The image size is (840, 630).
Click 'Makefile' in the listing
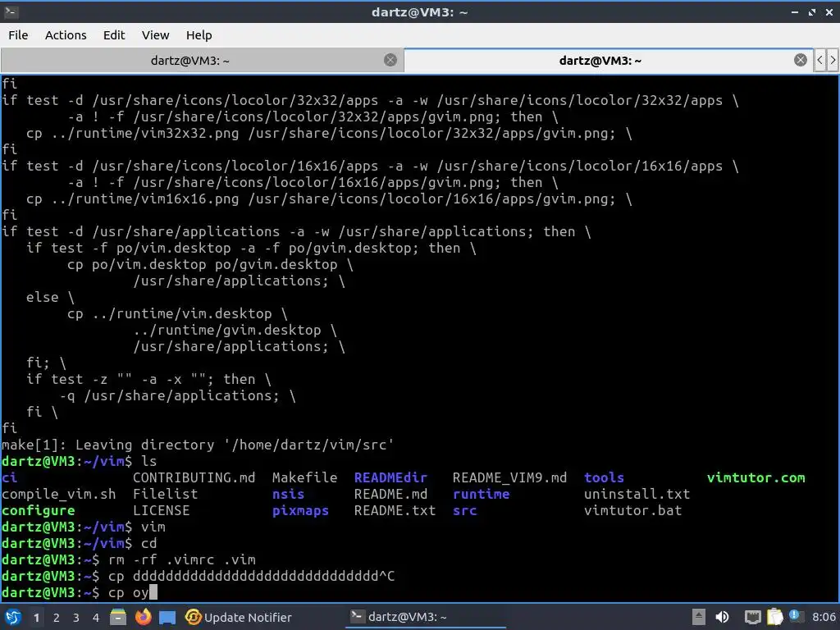(304, 478)
